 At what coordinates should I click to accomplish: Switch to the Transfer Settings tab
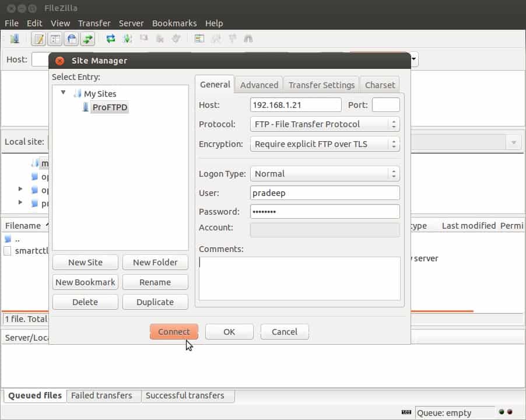click(321, 85)
